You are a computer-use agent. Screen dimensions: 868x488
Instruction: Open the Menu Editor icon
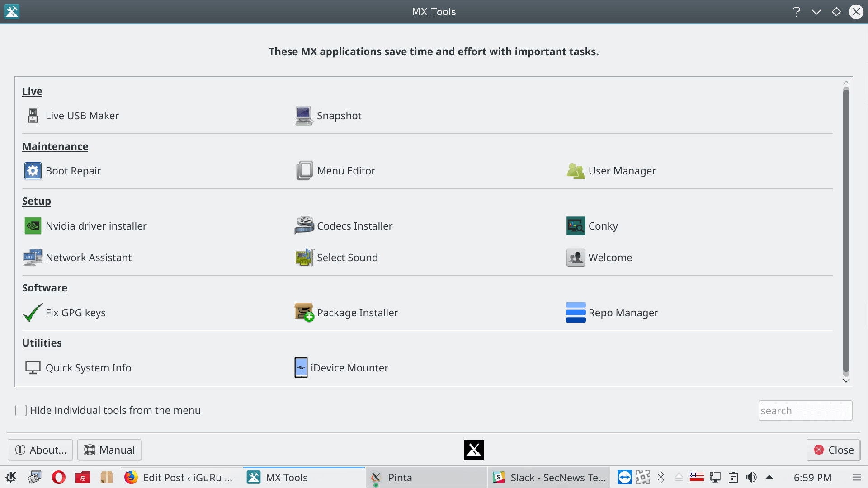(x=304, y=171)
